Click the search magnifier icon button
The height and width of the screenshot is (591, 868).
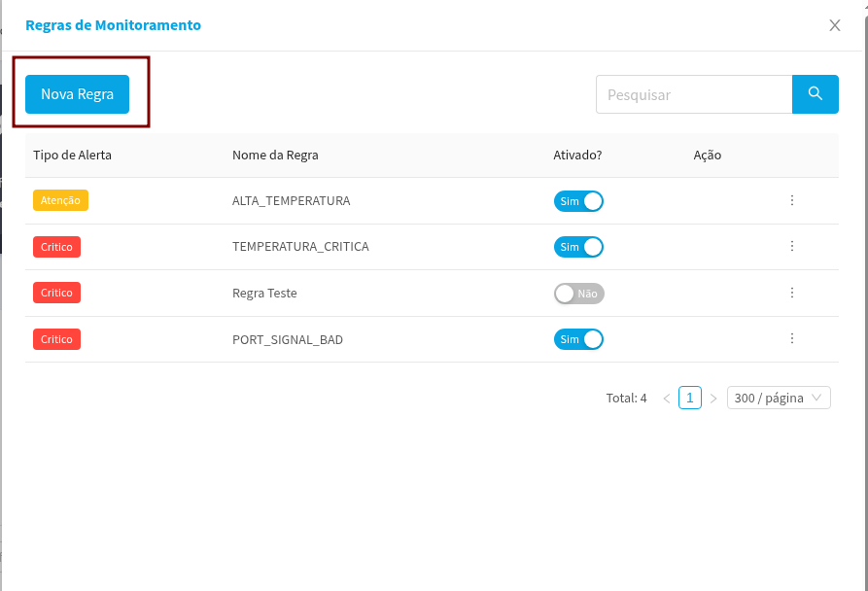pos(815,94)
